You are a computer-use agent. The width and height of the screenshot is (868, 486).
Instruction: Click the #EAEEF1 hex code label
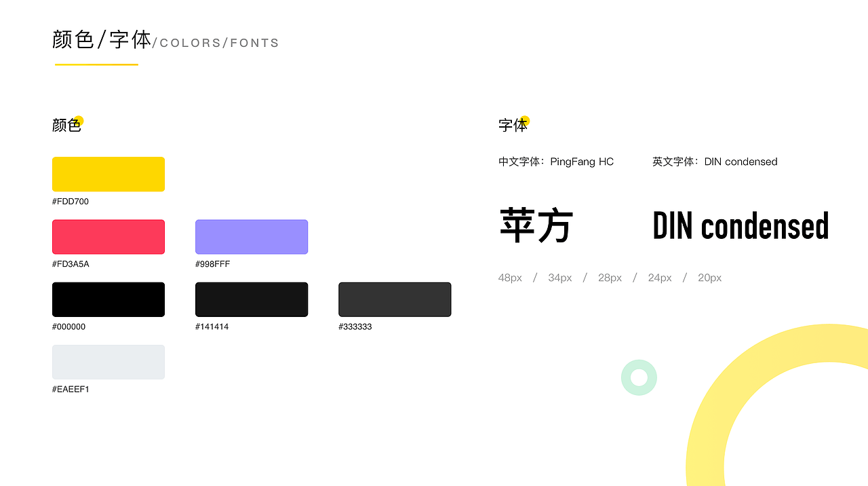(71, 389)
